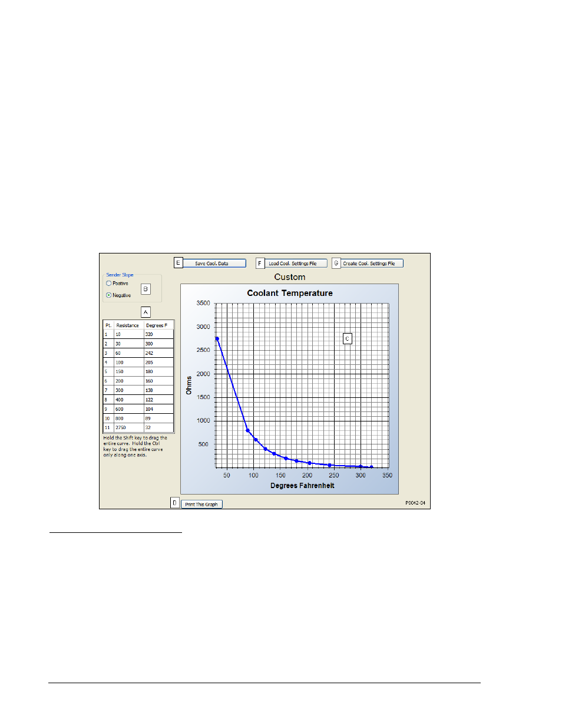The height and width of the screenshot is (728, 562).
Task: Click Resistance column header in table
Action: [128, 325]
